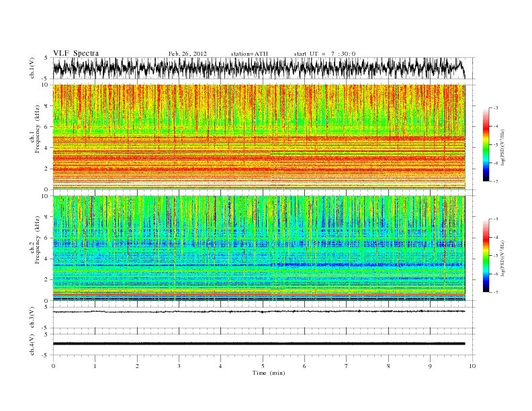This screenshot has width=532, height=411.
Task: Click time axis tick label "7"
Action: (x=347, y=366)
